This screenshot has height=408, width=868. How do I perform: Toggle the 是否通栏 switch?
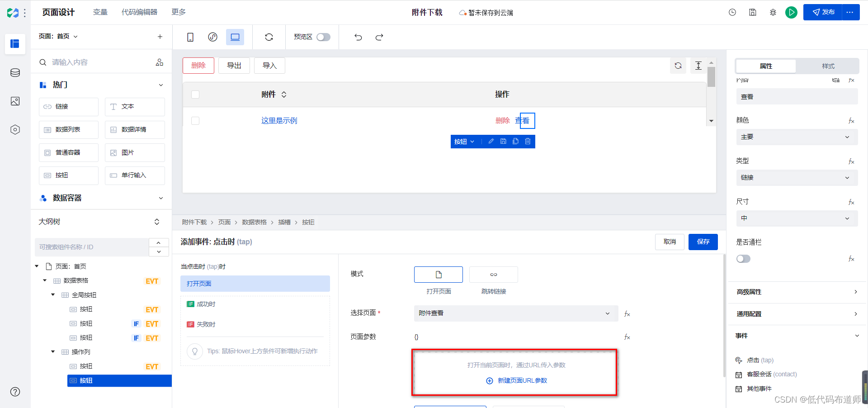(x=743, y=259)
